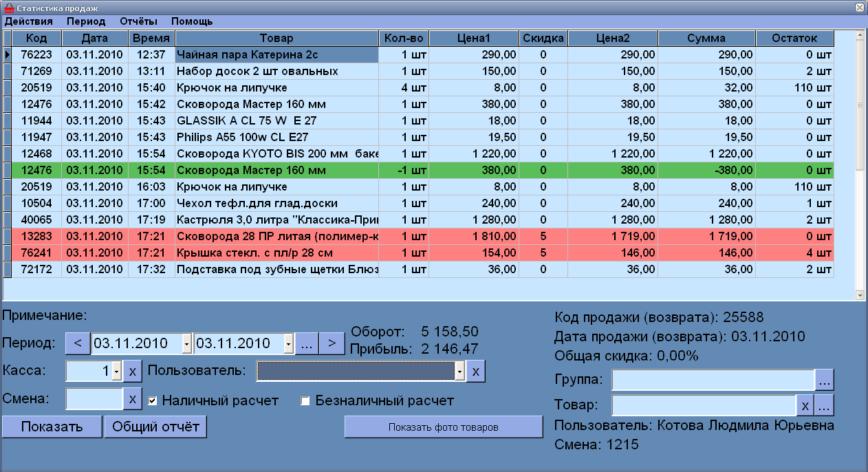The height and width of the screenshot is (472, 868).
Task: Click the next period arrow button
Action: (x=332, y=343)
